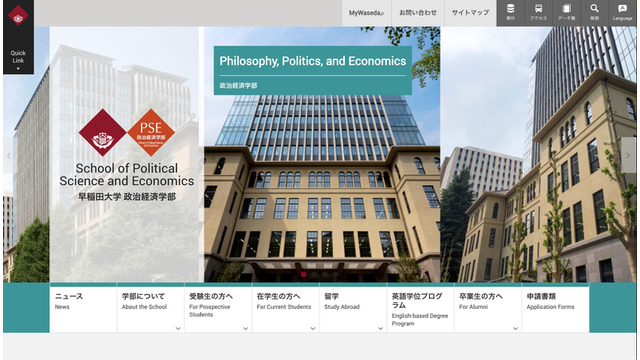Screen dimensions: 640x360
Task: Expand For Alumni submenu chevron
Action: tap(515, 328)
